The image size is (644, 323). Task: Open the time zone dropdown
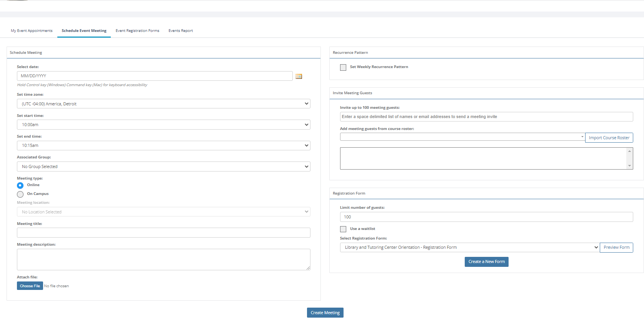(164, 104)
